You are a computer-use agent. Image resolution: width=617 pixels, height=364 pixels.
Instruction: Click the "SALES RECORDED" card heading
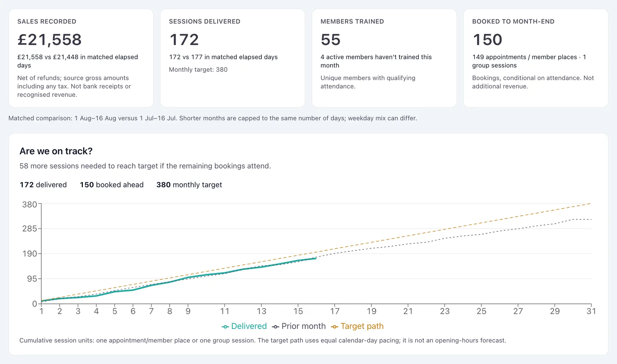[47, 22]
